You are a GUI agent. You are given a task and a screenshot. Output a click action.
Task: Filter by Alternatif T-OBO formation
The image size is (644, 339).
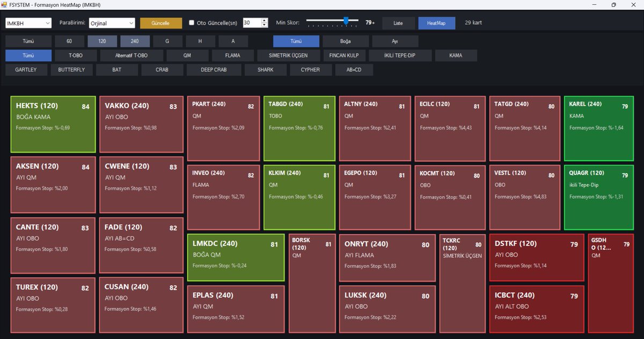131,55
